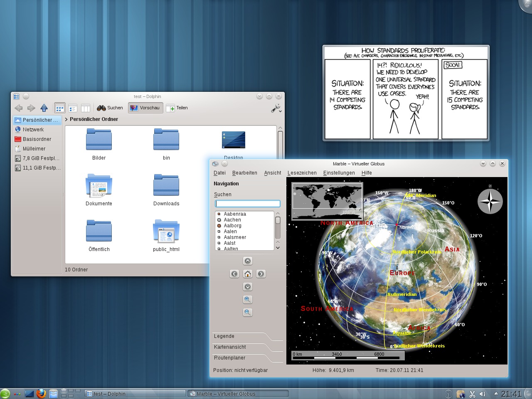532x399 pixels.
Task: Open Lesezeichen menu in Marble
Action: pyautogui.click(x=302, y=173)
